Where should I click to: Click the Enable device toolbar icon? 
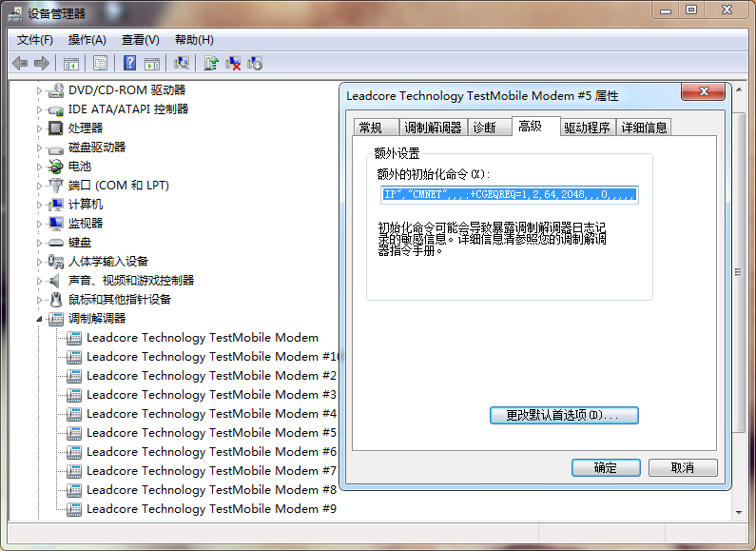255,63
